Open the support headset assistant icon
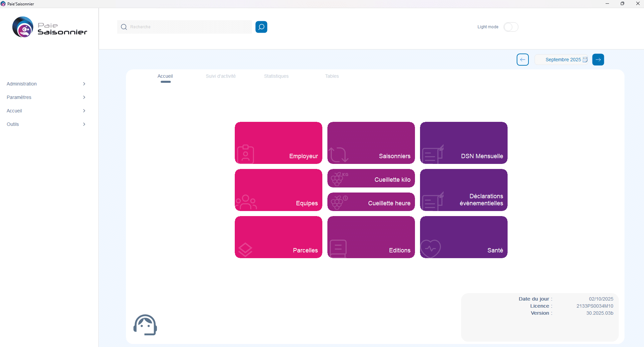Screen dimensions: 644x347 point(145,325)
